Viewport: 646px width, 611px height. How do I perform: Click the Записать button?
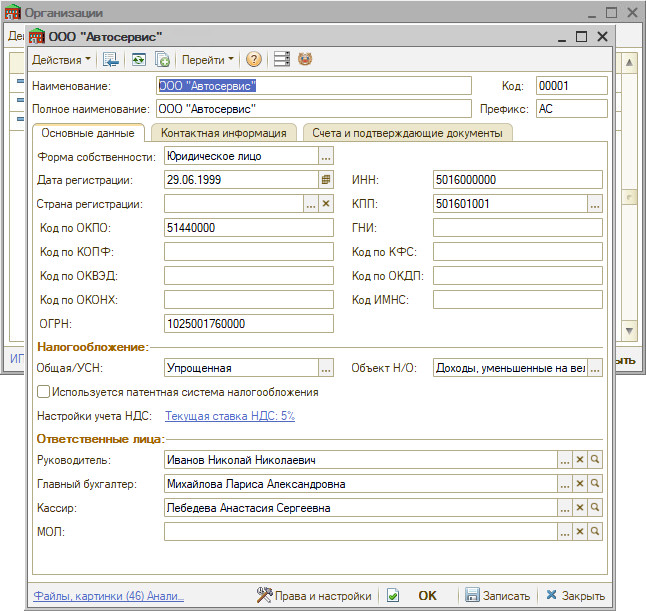pos(497,595)
